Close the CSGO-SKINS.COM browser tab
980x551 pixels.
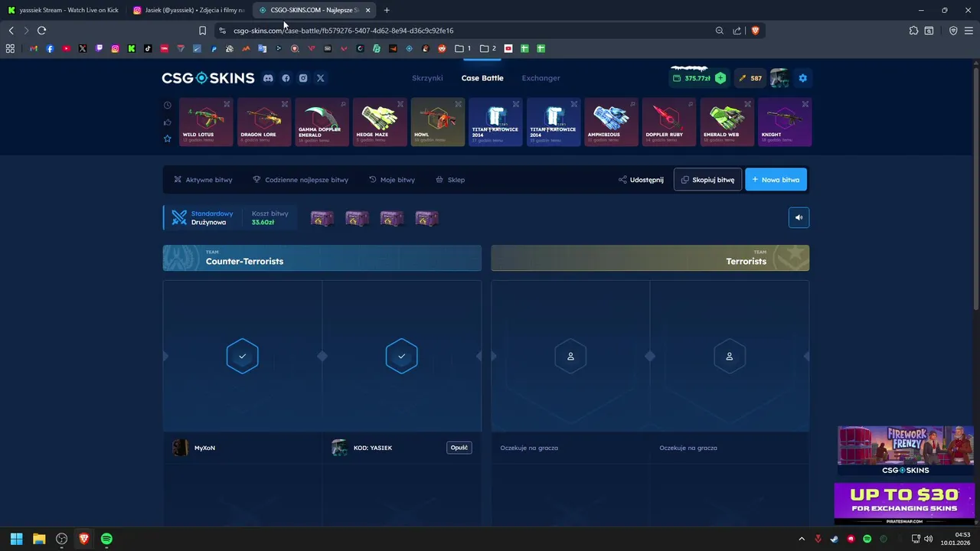pos(368,10)
